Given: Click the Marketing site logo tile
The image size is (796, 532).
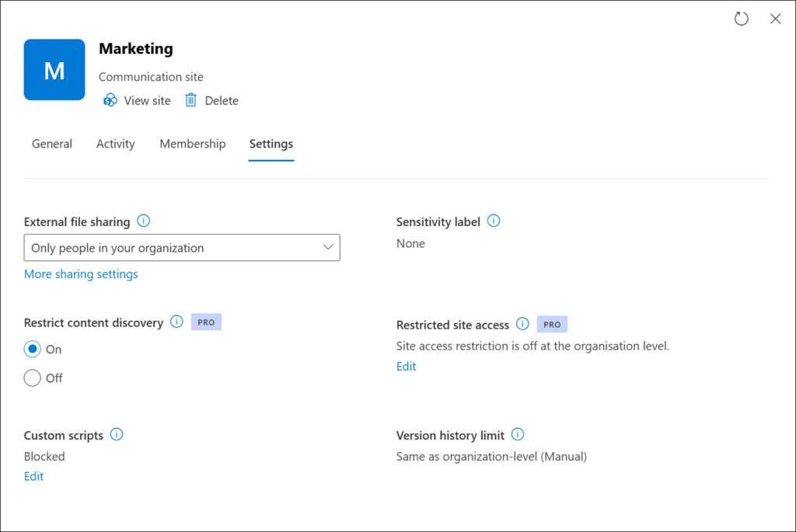Looking at the screenshot, I should point(54,70).
